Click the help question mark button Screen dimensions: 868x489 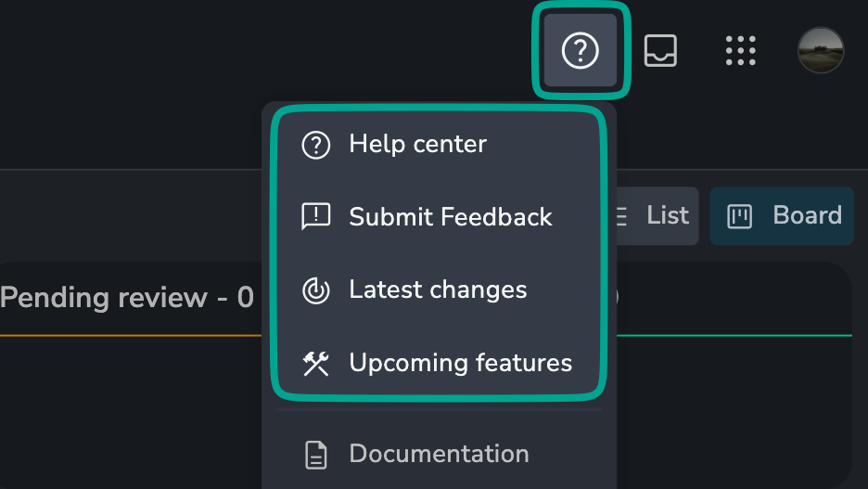point(581,50)
